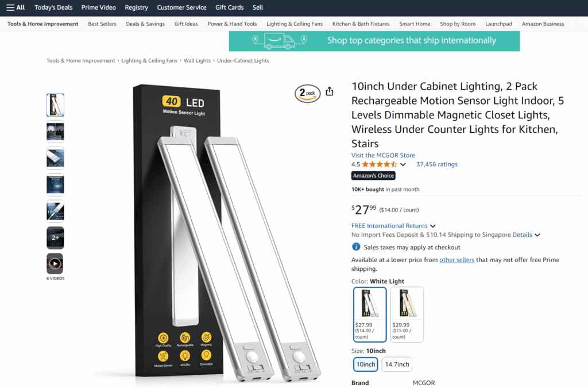Screen dimensions: 588x388
Task: Select the White Light $27.99 swatch
Action: pyautogui.click(x=370, y=314)
